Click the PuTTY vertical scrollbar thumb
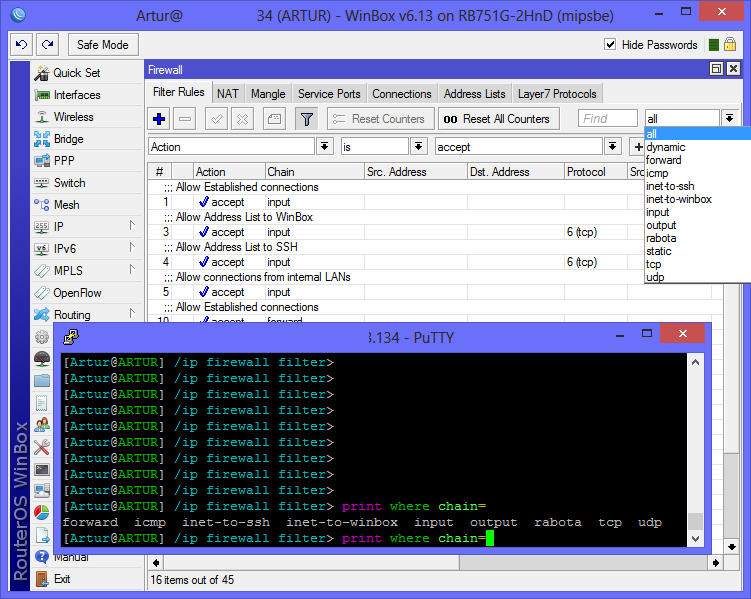This screenshot has height=599, width=751. coord(695,521)
